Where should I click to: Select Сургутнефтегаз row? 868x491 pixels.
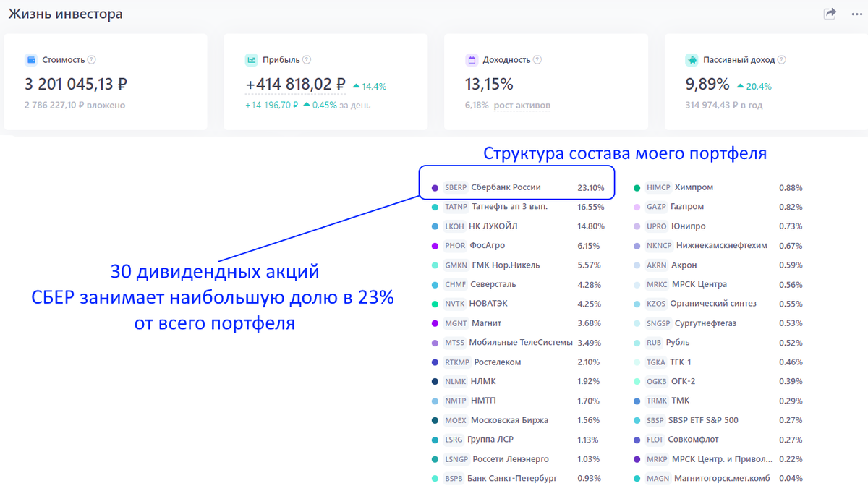point(718,323)
